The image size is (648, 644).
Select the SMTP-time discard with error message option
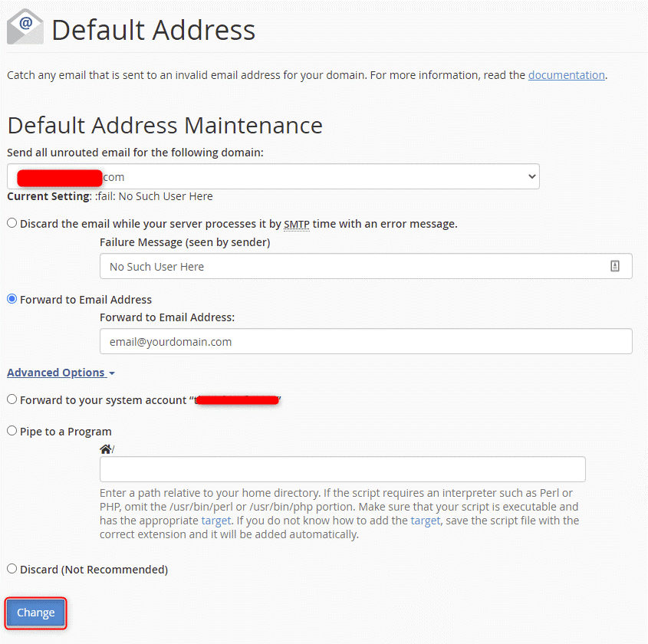coord(12,224)
